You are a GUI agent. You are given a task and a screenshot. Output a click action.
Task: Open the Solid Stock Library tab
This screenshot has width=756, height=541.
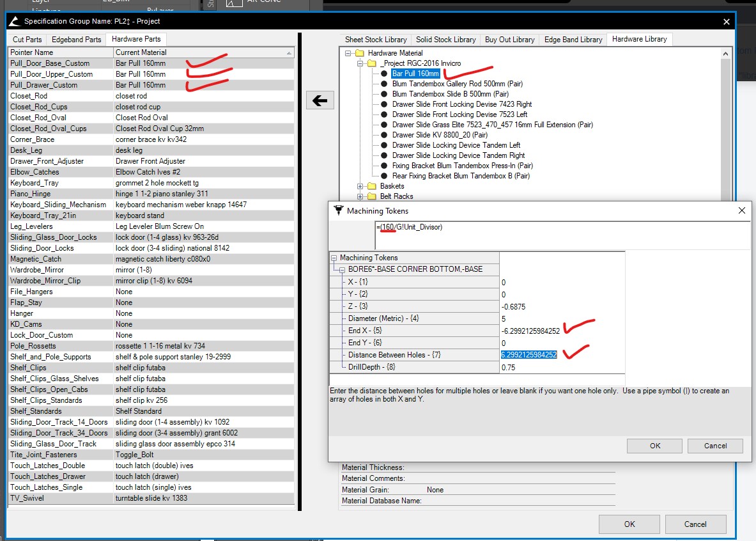pyautogui.click(x=445, y=40)
